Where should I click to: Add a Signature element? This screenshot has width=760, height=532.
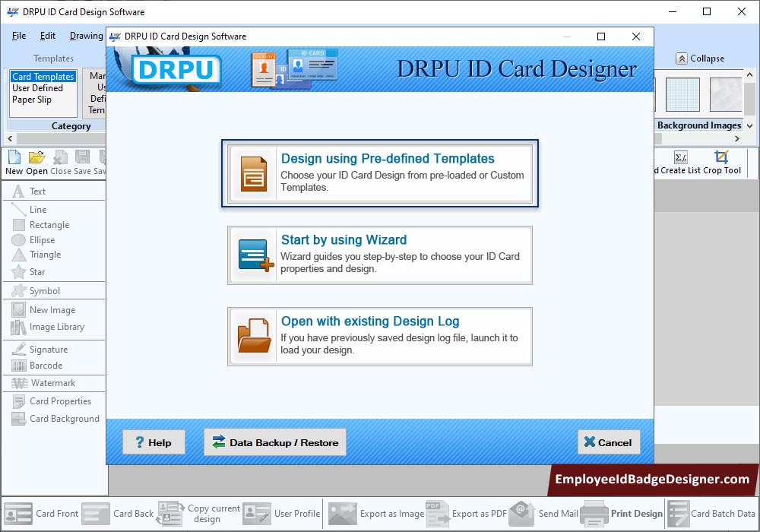(40, 350)
